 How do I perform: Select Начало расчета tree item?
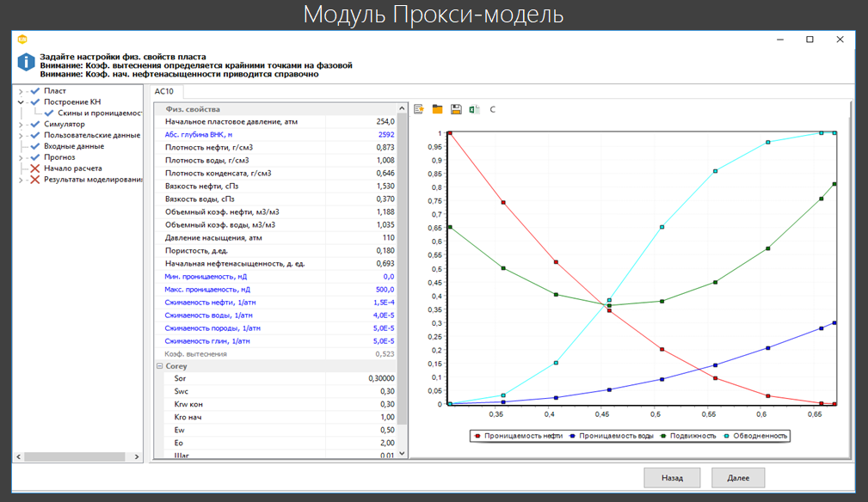tap(73, 168)
